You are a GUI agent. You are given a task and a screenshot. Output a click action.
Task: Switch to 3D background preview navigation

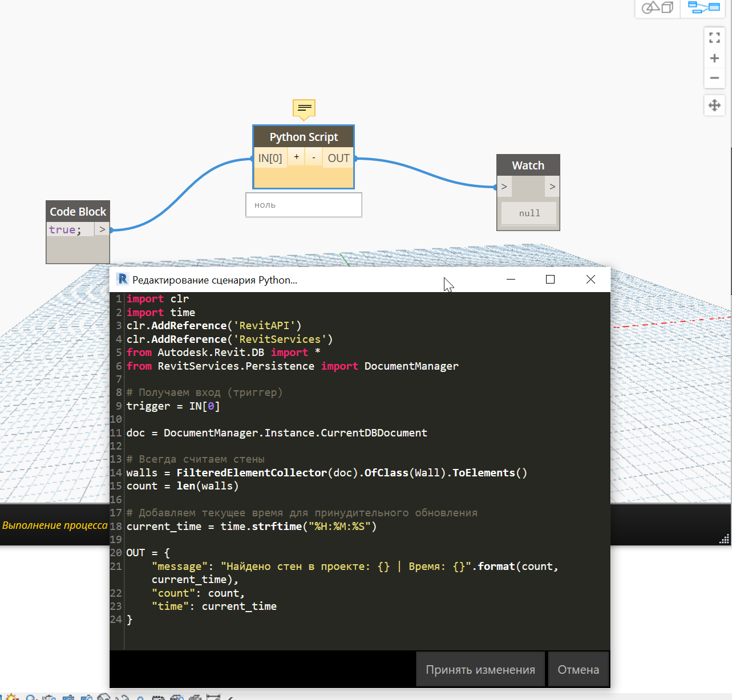tap(657, 8)
